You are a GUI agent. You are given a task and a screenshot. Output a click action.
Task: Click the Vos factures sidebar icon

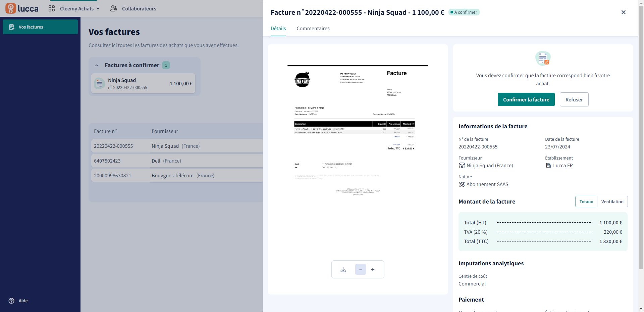pyautogui.click(x=12, y=27)
